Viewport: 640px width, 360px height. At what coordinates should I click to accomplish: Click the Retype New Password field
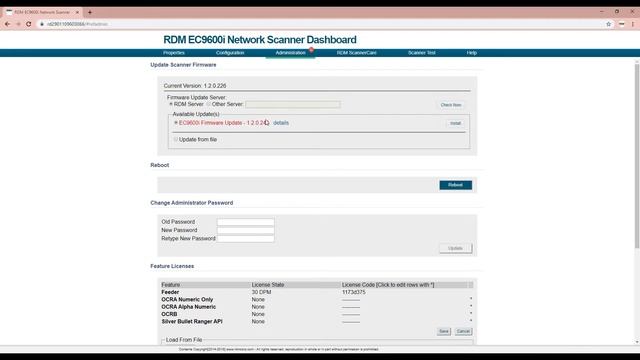click(246, 238)
